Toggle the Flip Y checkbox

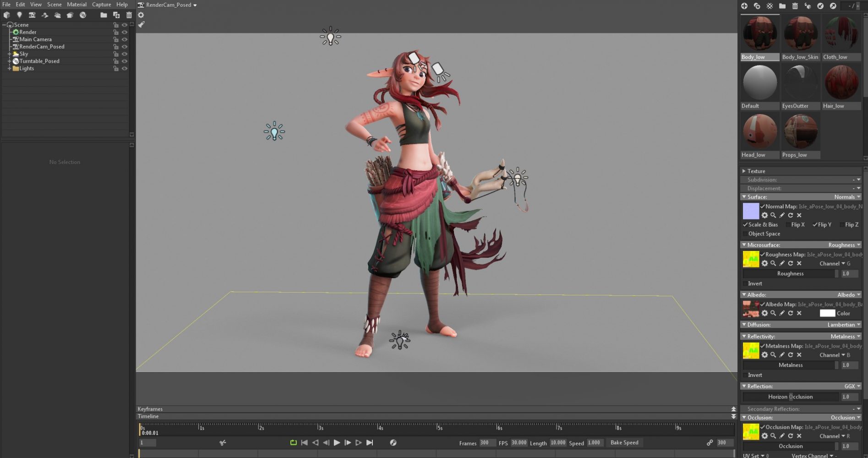[815, 224]
